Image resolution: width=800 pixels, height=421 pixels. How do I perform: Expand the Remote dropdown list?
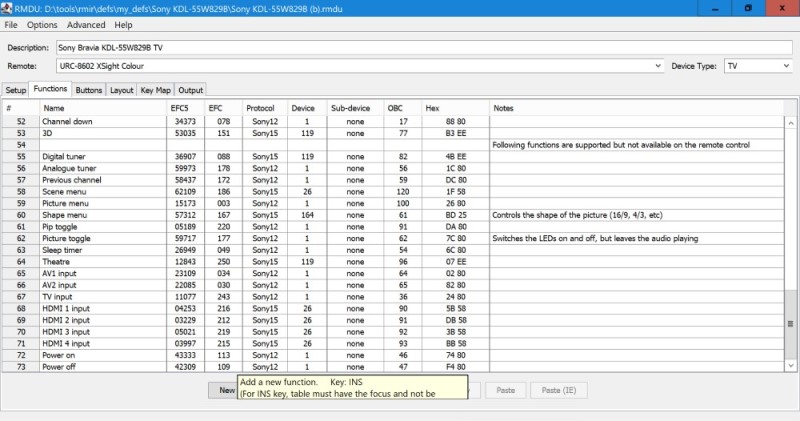coord(656,66)
